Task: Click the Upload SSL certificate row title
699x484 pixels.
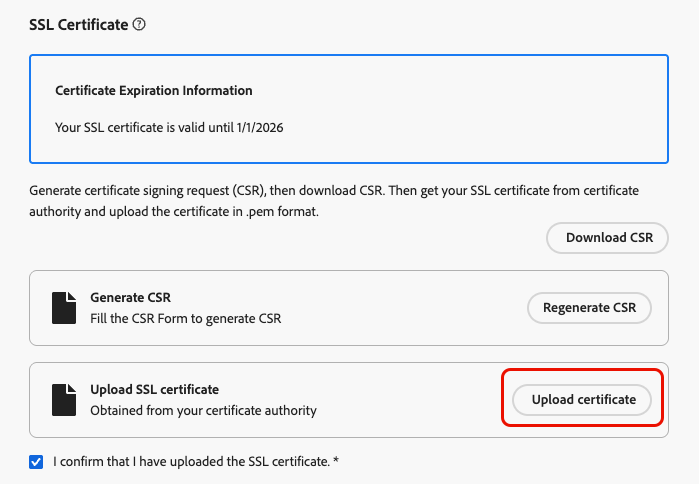Action: pos(154,389)
